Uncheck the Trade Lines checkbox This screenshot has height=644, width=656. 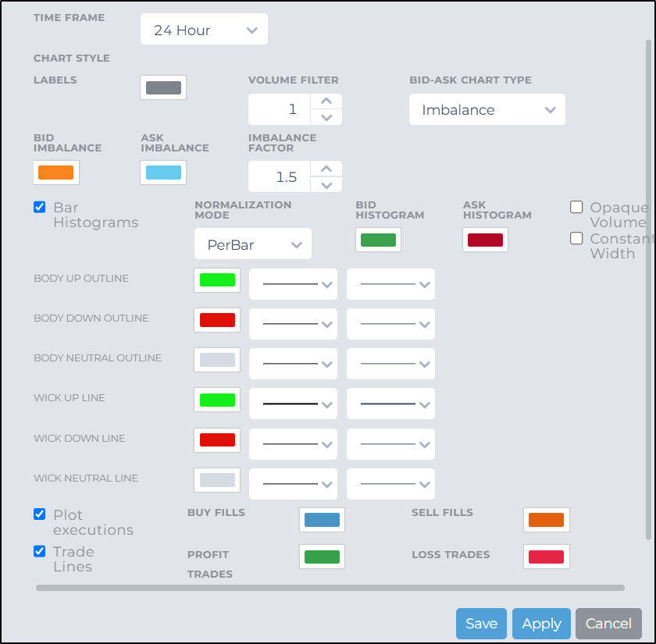(x=40, y=551)
